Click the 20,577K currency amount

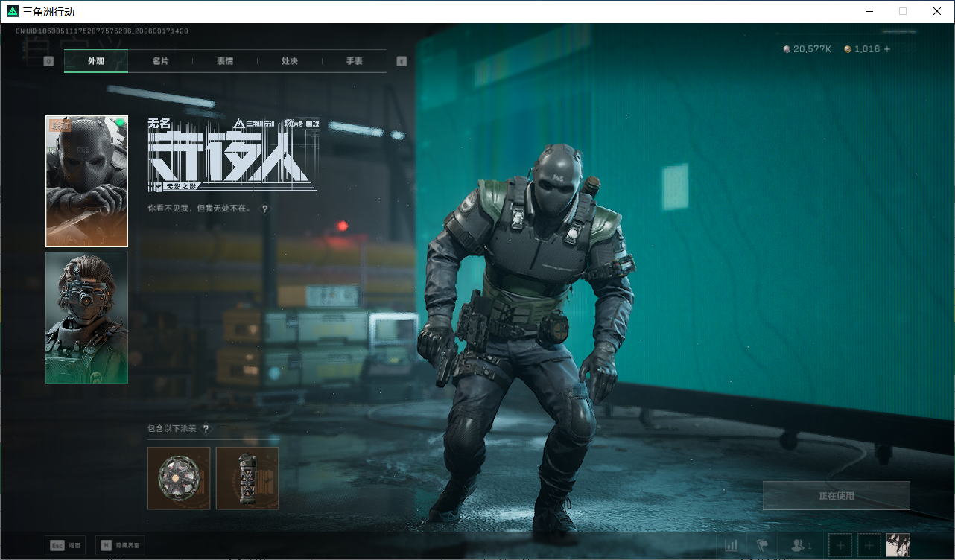coord(812,49)
